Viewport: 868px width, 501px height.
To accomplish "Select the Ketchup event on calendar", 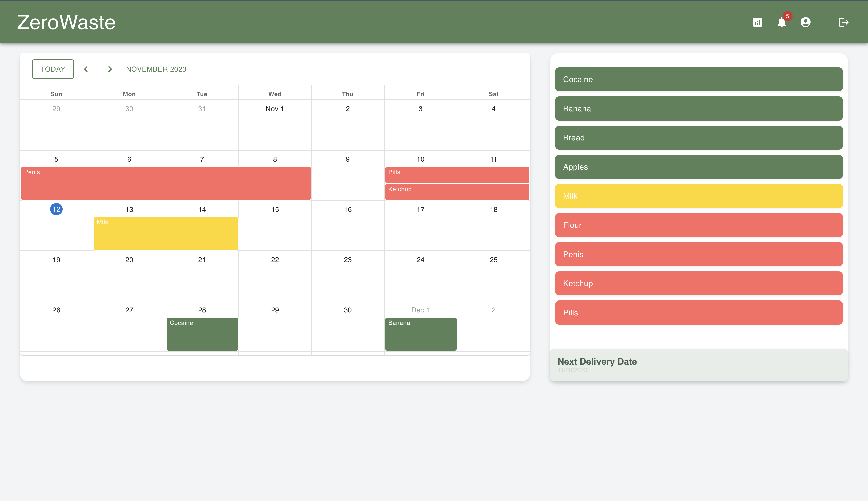I will click(x=457, y=192).
